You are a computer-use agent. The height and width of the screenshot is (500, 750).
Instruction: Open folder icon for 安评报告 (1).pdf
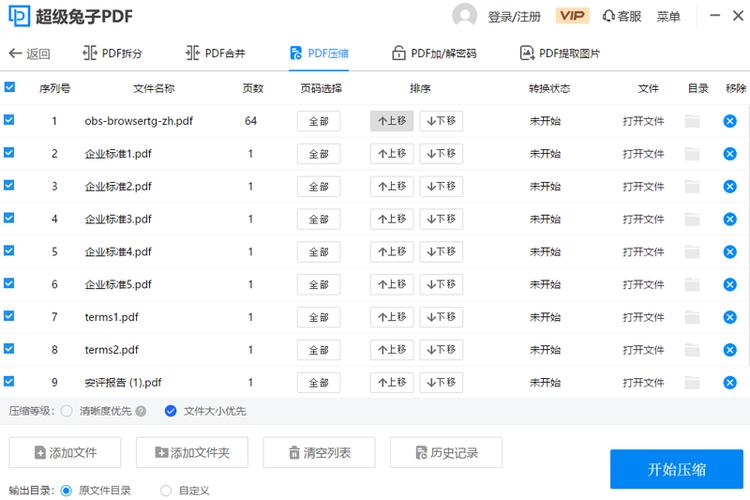pyautogui.click(x=692, y=382)
